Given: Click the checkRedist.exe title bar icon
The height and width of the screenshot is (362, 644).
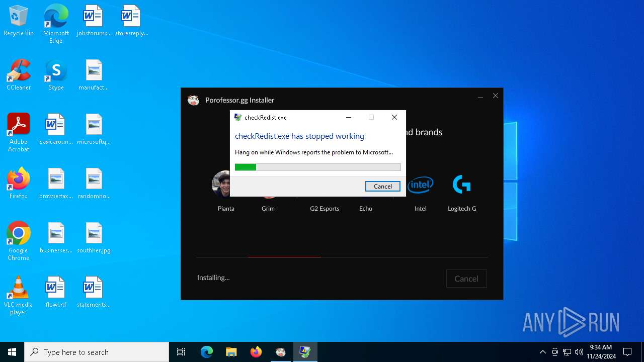Looking at the screenshot, I should (x=238, y=117).
